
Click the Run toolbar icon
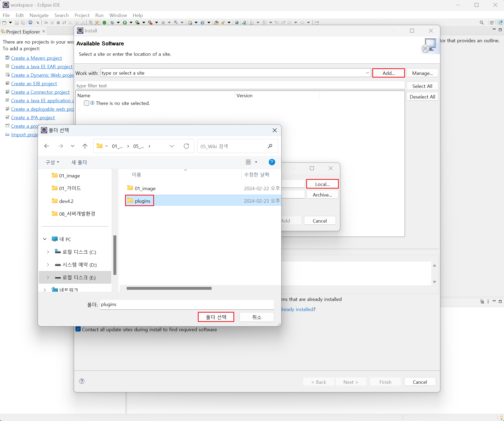(125, 23)
